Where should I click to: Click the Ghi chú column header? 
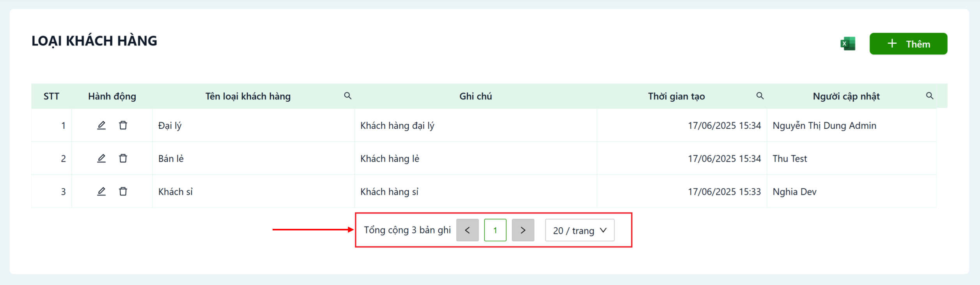(x=475, y=96)
